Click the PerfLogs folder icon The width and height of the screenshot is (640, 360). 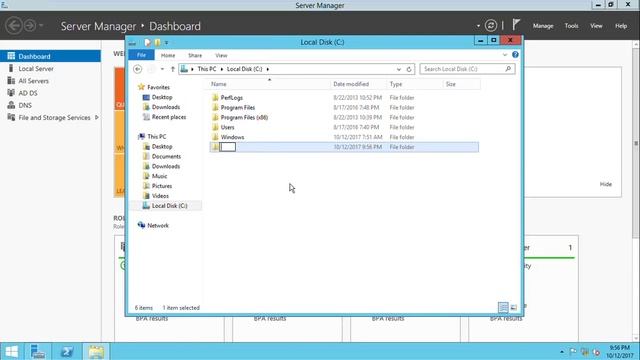215,98
